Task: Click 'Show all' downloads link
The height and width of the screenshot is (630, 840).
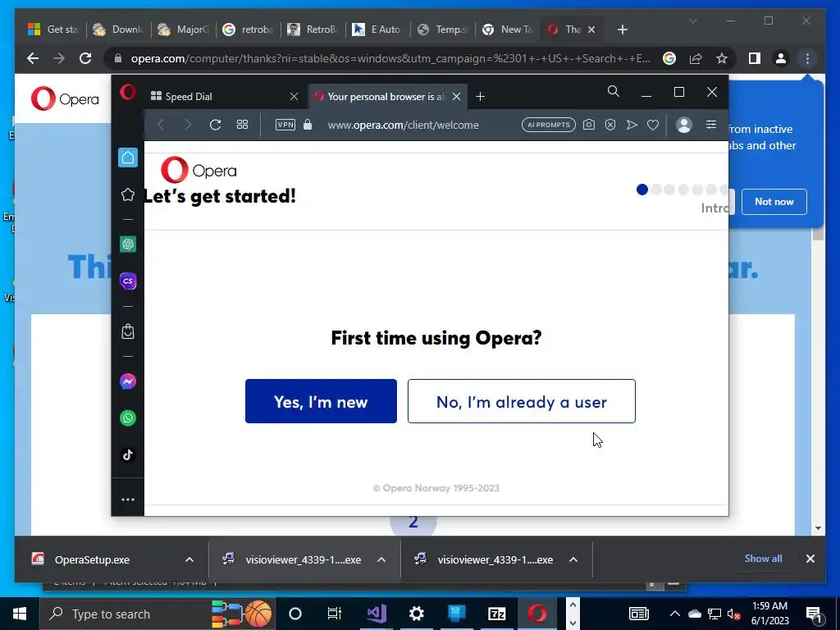Action: pos(763,558)
